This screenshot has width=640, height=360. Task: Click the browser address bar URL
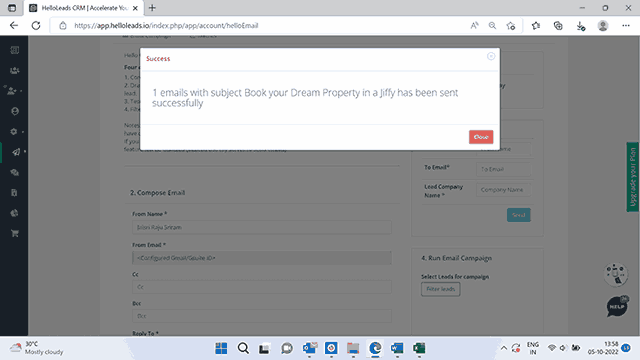point(166,26)
